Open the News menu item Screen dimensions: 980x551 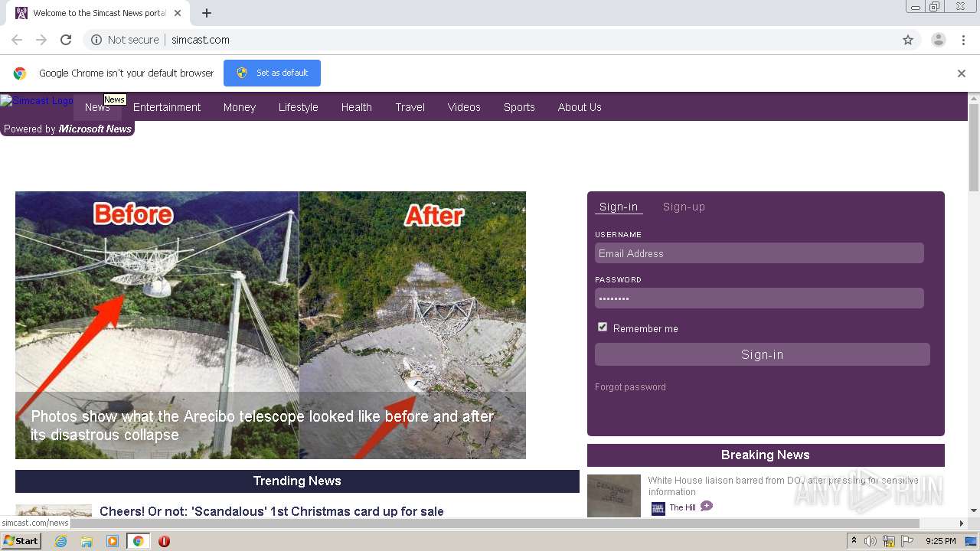[x=97, y=107]
